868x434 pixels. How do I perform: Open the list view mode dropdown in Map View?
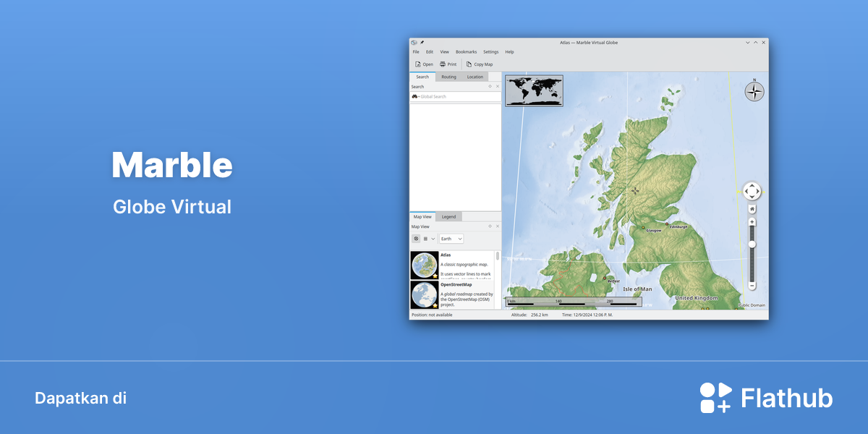(429, 239)
